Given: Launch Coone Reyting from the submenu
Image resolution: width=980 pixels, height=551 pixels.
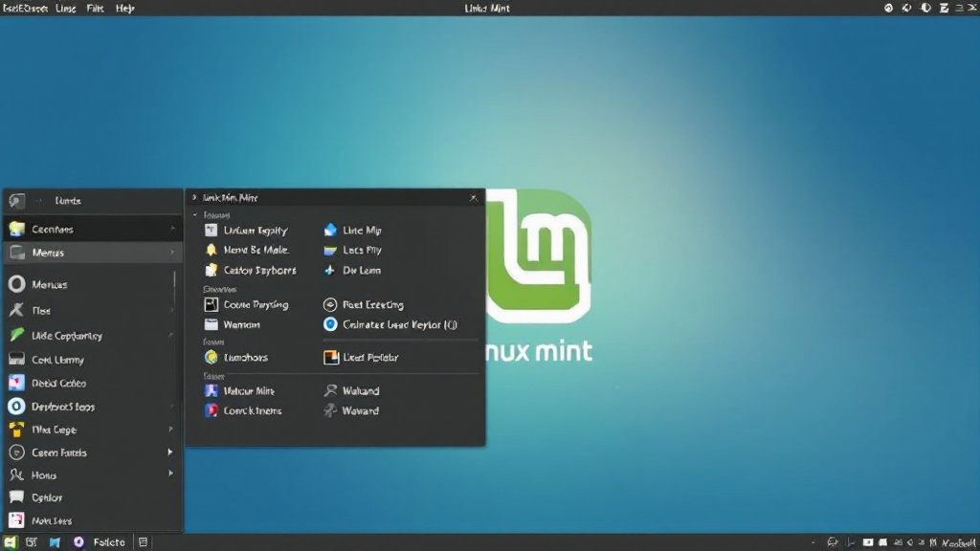Looking at the screenshot, I should pyautogui.click(x=246, y=305).
